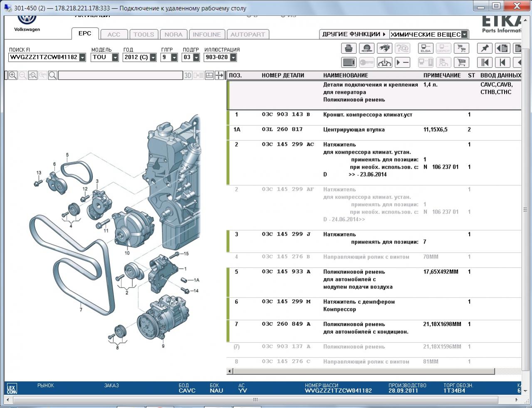Click the Volkswagen logo
The width and height of the screenshot is (532, 408).
tap(27, 17)
